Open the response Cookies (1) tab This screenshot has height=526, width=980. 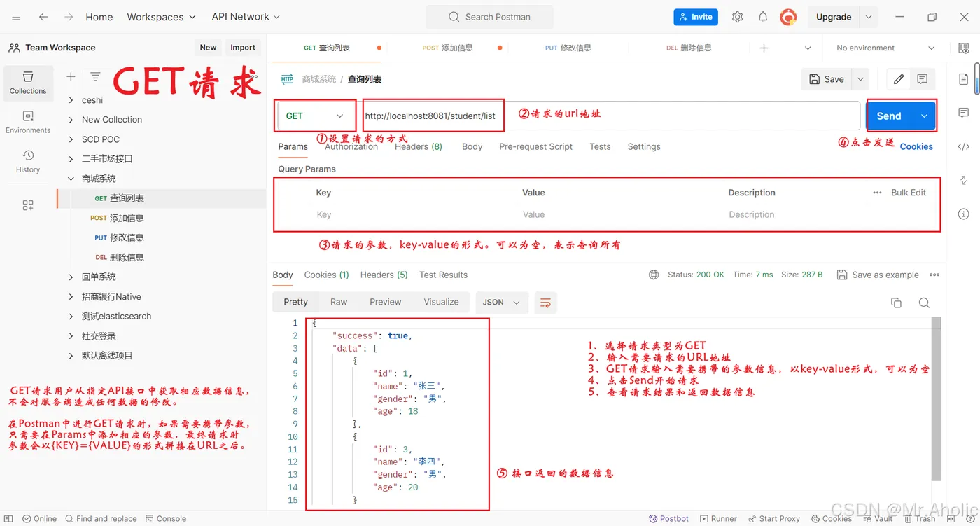326,275
